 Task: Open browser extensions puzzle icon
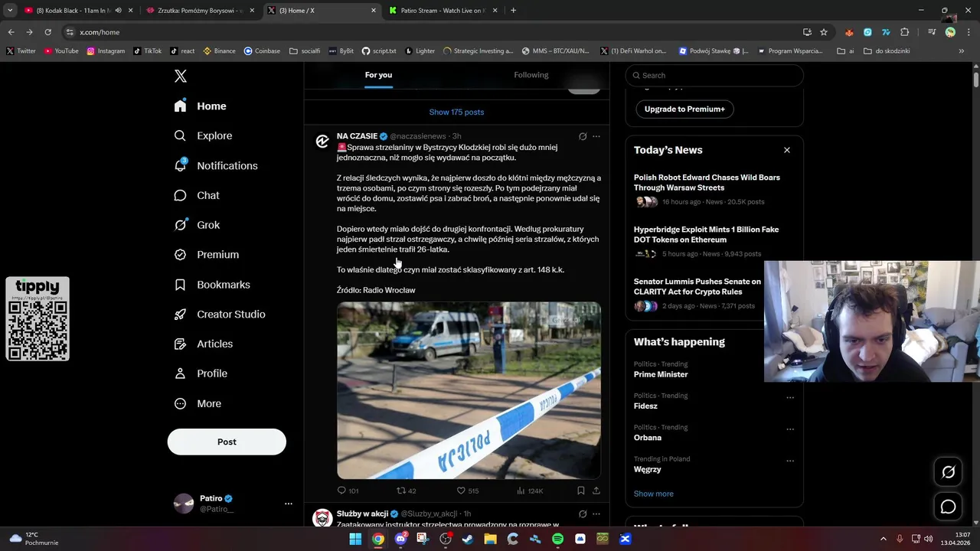(905, 32)
